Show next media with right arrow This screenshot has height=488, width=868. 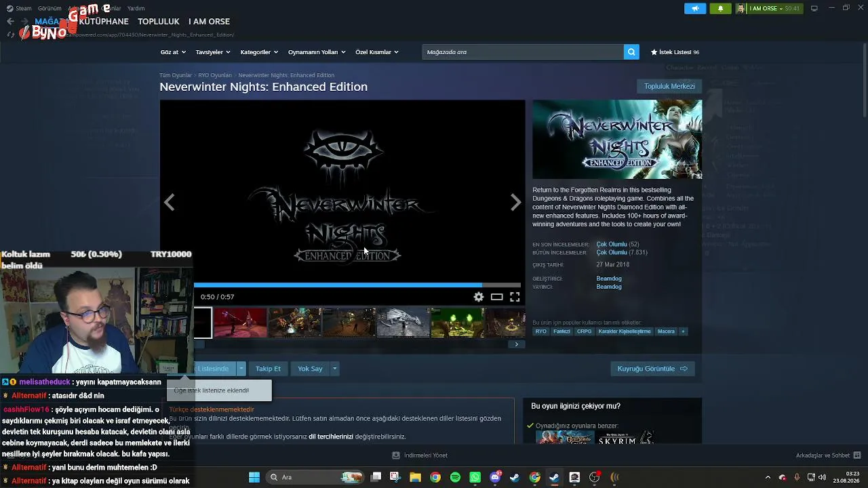[x=515, y=202]
